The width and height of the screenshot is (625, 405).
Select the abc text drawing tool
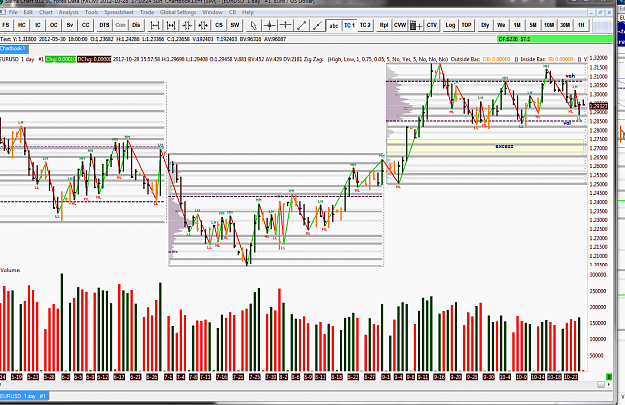(334, 26)
